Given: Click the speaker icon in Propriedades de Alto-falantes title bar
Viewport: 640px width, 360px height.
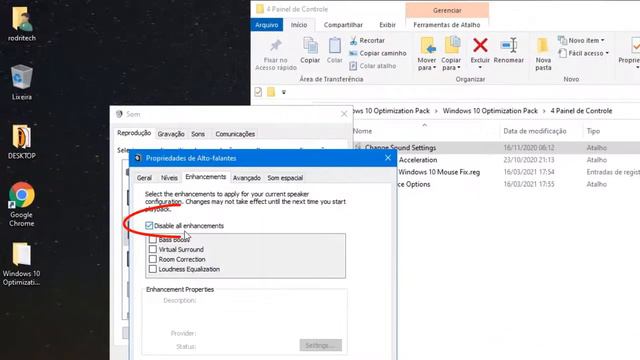Looking at the screenshot, I should (x=138, y=158).
